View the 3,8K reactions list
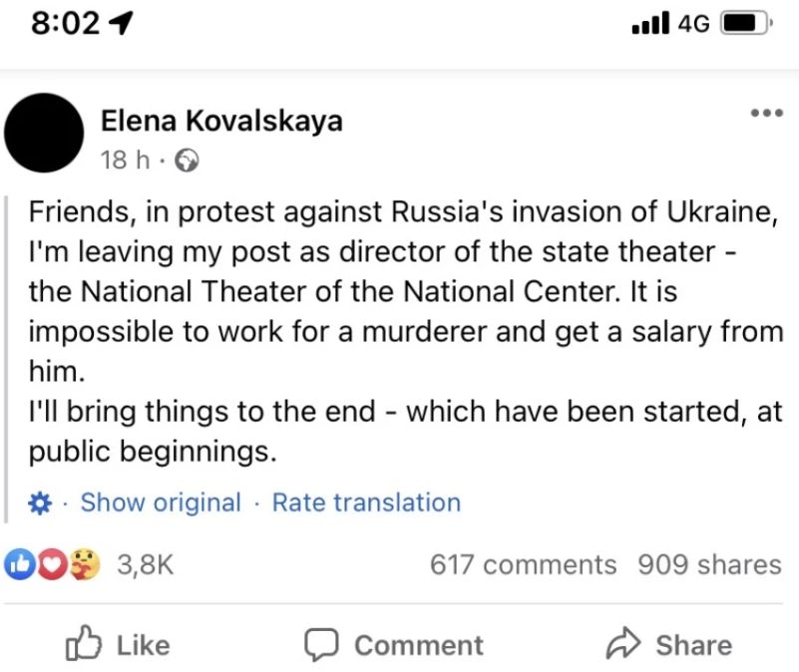The image size is (799, 672). [146, 564]
